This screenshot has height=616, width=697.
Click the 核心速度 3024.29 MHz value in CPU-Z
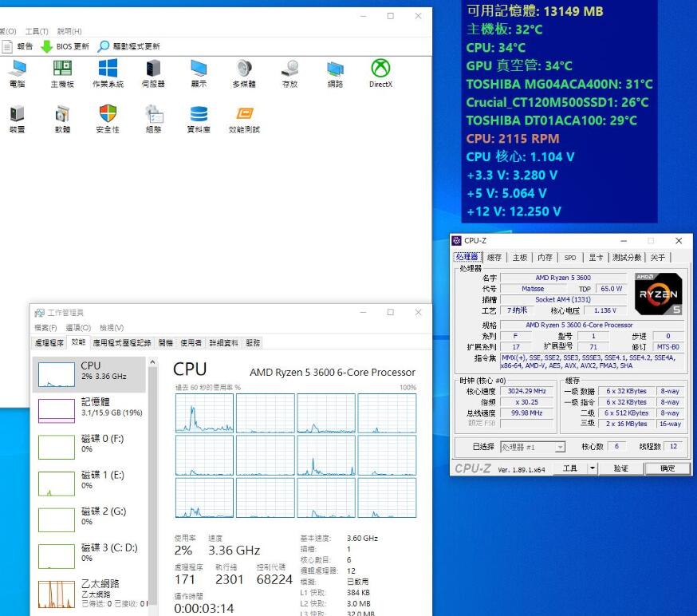coord(527,391)
